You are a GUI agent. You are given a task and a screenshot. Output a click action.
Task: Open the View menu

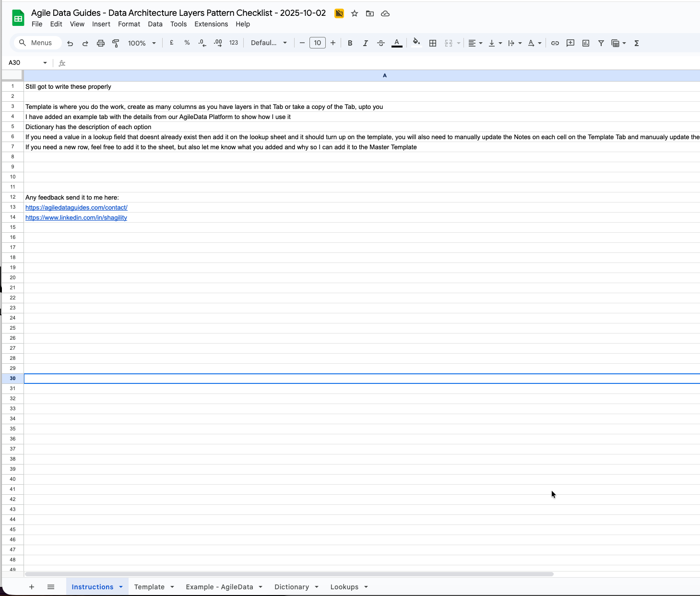click(x=77, y=24)
